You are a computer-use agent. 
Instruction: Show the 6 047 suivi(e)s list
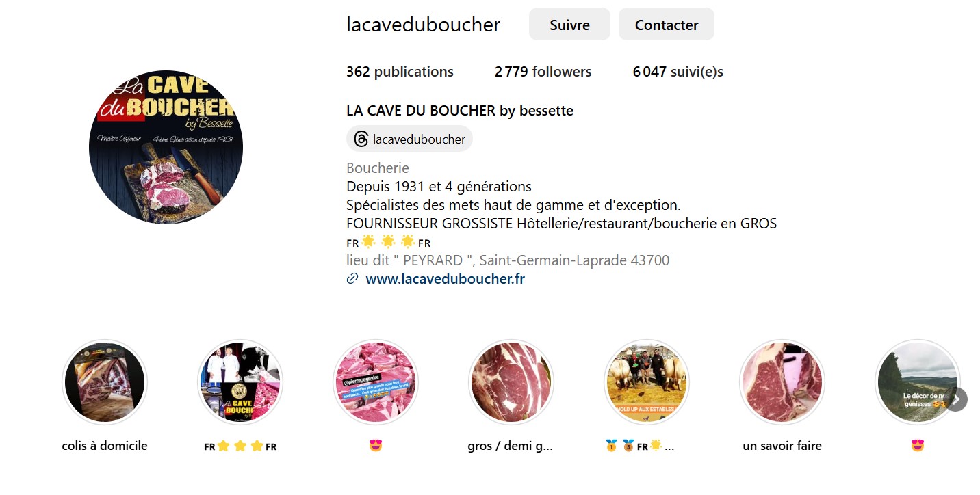tap(678, 72)
